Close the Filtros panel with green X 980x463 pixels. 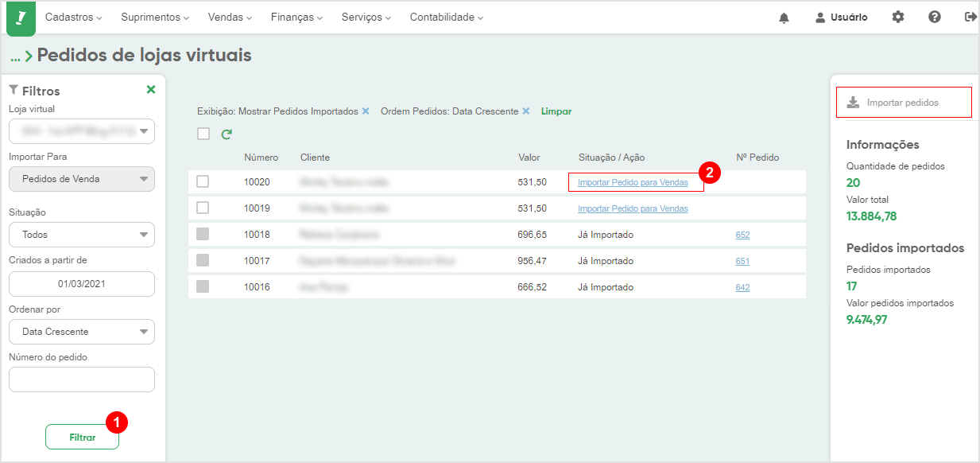(x=151, y=90)
